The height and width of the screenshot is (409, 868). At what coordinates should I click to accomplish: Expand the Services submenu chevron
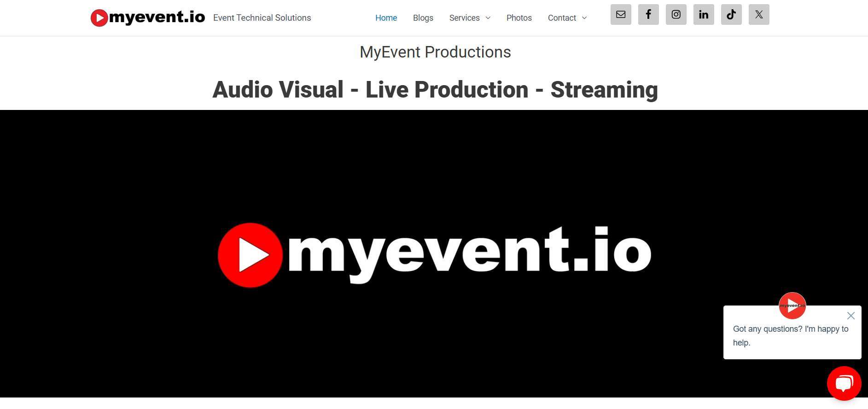(488, 18)
